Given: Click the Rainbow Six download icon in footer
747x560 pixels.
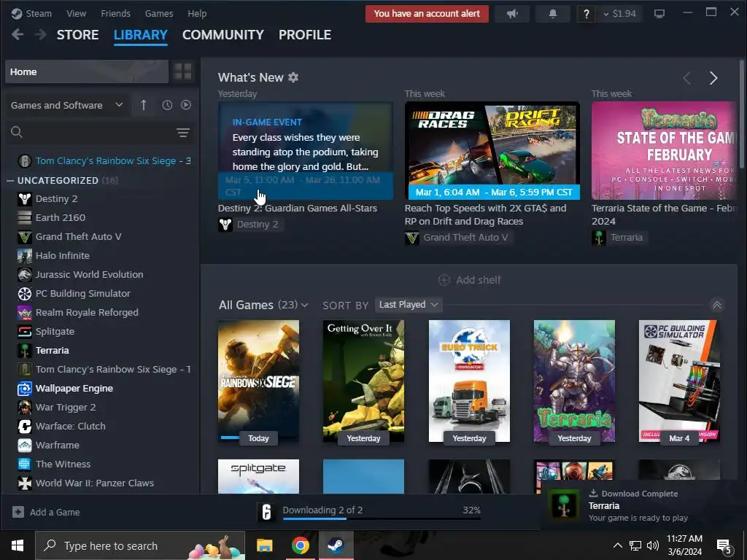Looking at the screenshot, I should click(267, 512).
